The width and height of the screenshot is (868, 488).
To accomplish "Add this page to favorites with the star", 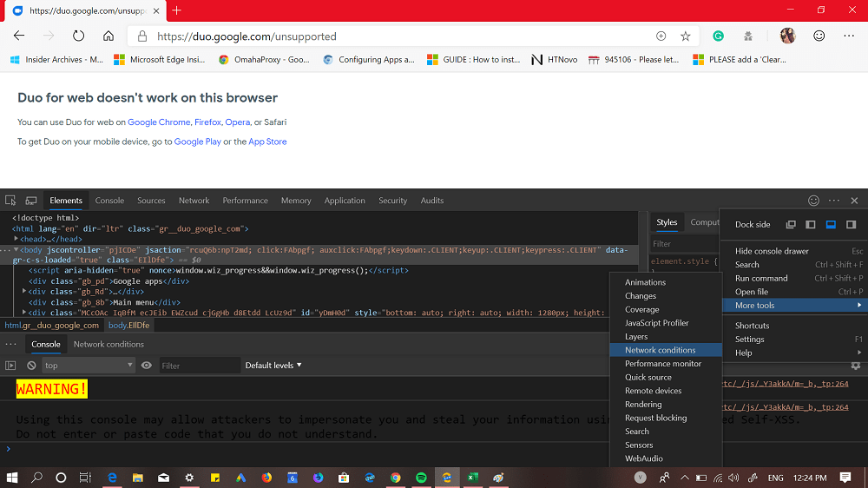I will 686,36.
